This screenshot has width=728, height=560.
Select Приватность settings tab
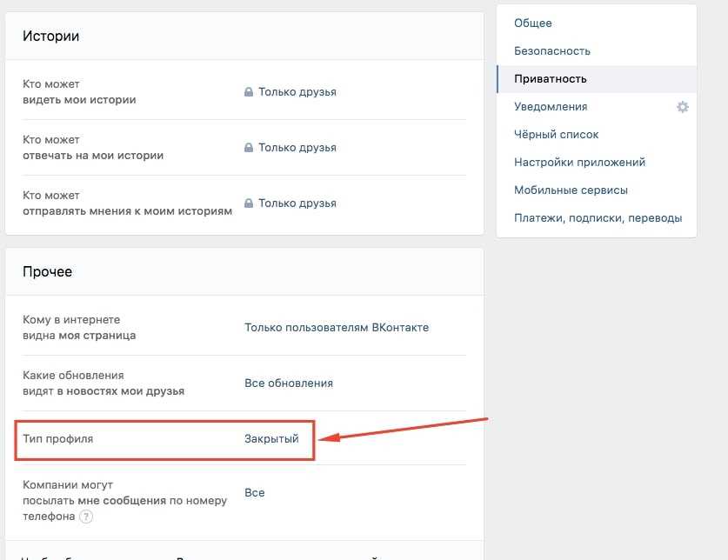(551, 79)
